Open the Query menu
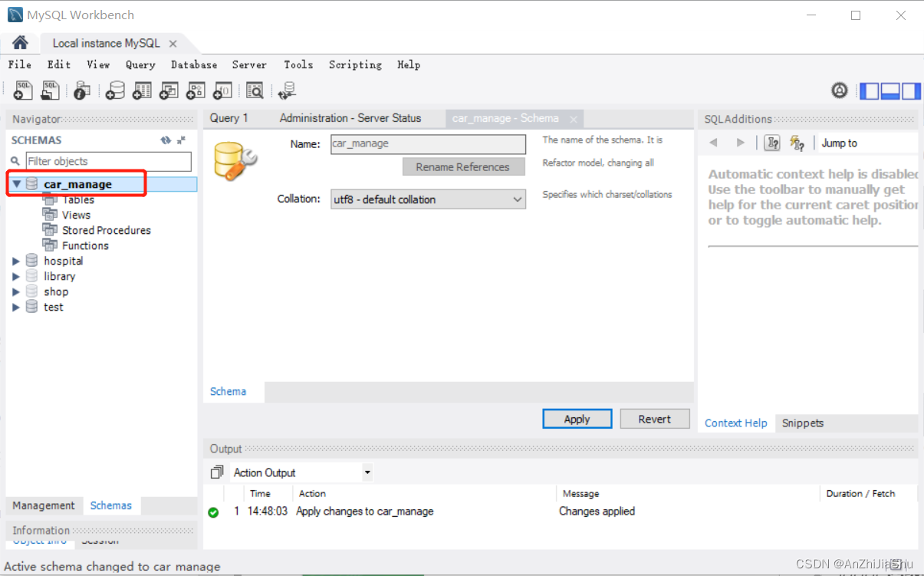Screen dimensions: 924x576 [140, 64]
